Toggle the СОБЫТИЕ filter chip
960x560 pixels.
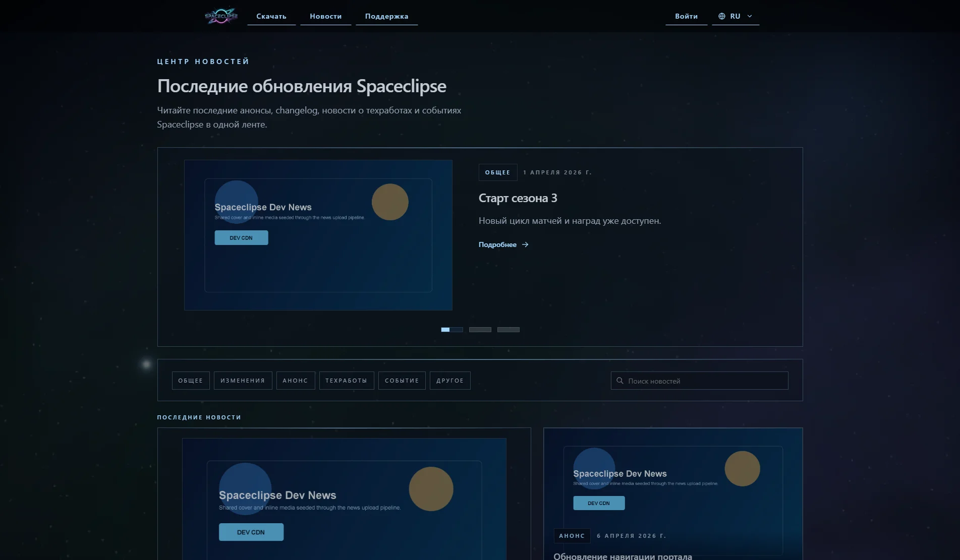pyautogui.click(x=402, y=380)
